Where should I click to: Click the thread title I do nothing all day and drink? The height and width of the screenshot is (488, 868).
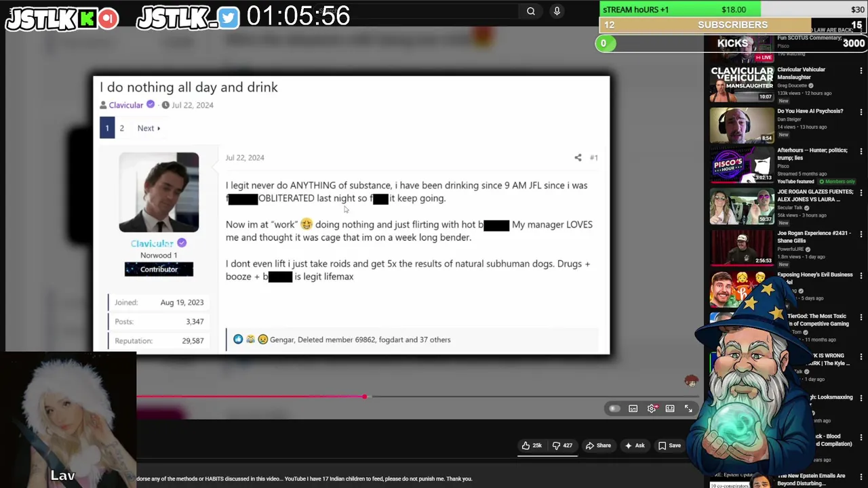(x=189, y=87)
